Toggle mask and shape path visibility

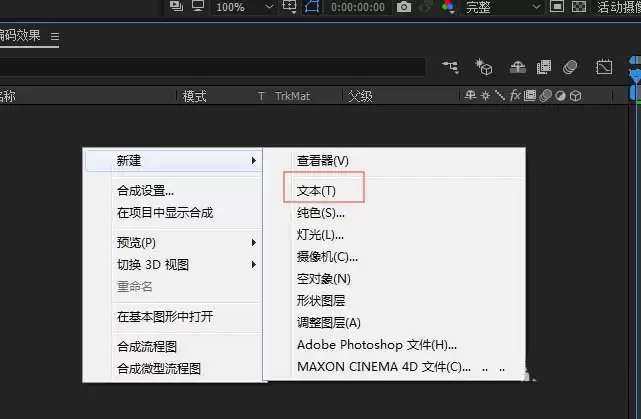(312, 7)
